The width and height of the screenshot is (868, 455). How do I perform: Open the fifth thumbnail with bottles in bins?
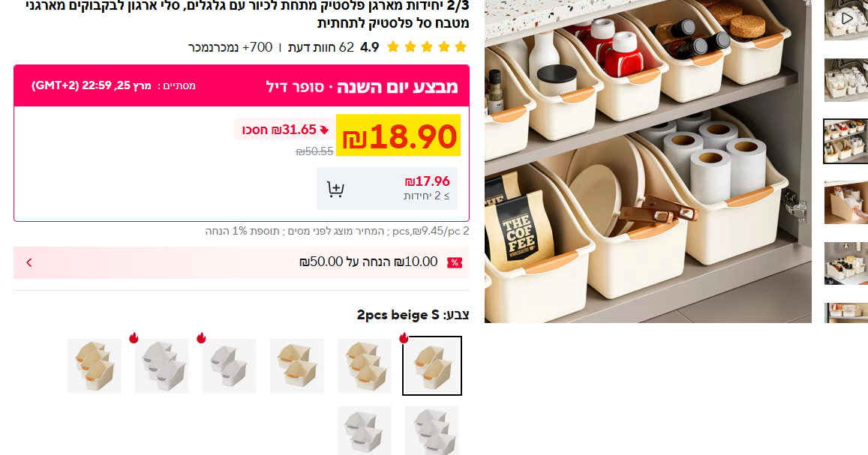click(845, 264)
